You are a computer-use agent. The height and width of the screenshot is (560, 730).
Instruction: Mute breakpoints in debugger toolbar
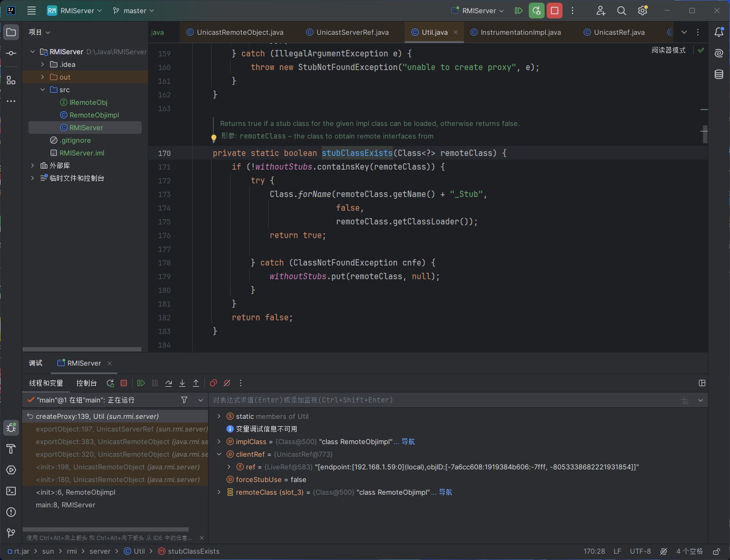pos(227,384)
